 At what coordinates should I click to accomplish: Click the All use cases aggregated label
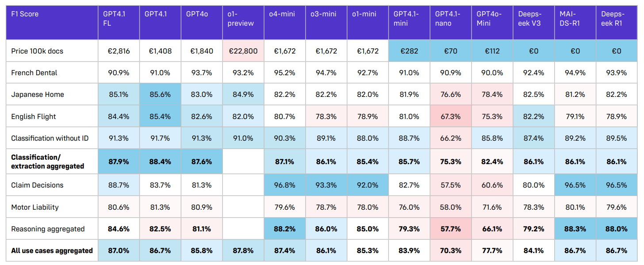52,250
